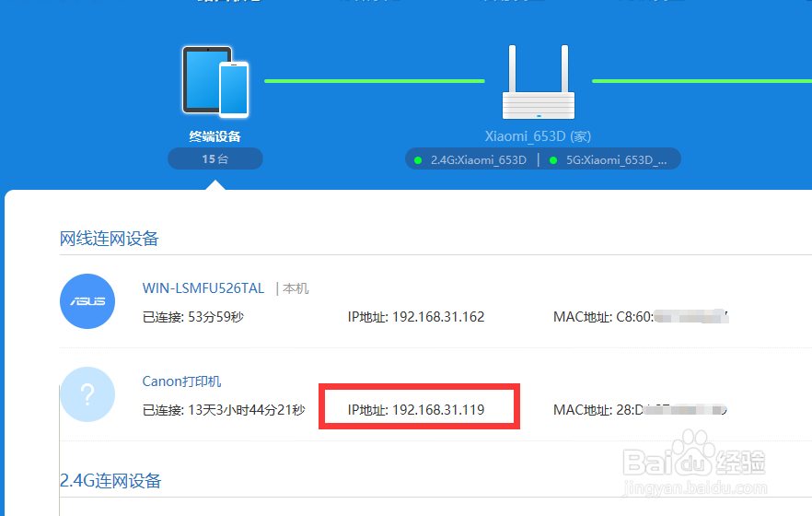The image size is (812, 516).
Task: Click the terminal devices tablet and phone icon
Action: 215,81
